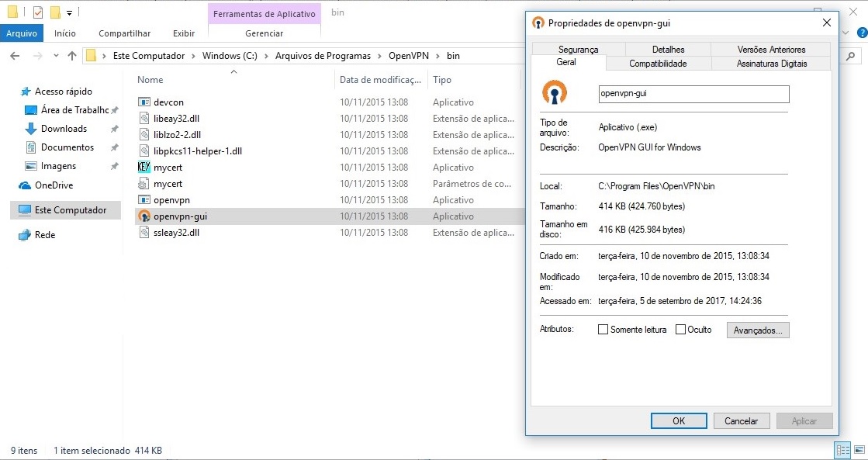Screen dimensions: 868x460
Task: Open the Gerenciar ribbon tab
Action: click(x=264, y=33)
